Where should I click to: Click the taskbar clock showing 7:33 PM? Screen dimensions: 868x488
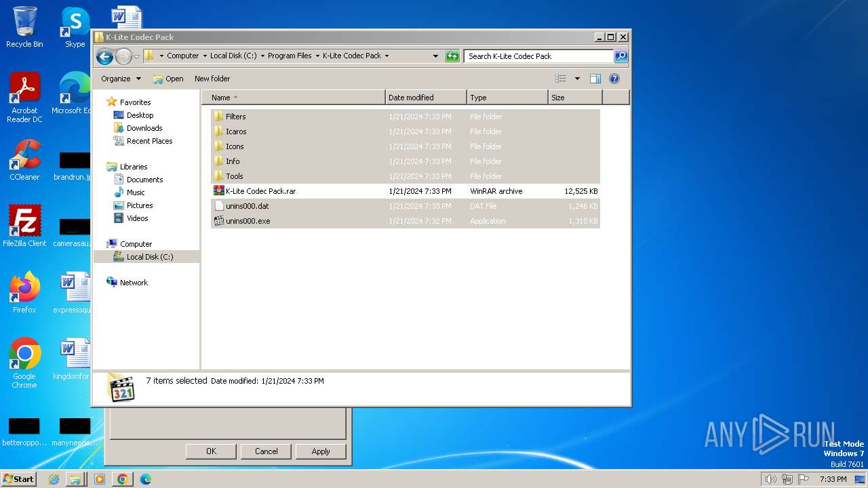click(833, 479)
